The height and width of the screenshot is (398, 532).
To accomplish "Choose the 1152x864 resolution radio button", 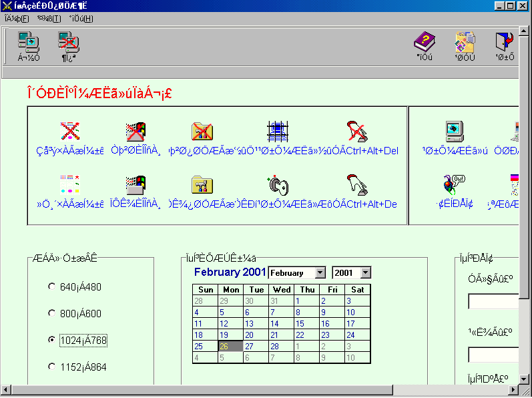I will coord(52,367).
